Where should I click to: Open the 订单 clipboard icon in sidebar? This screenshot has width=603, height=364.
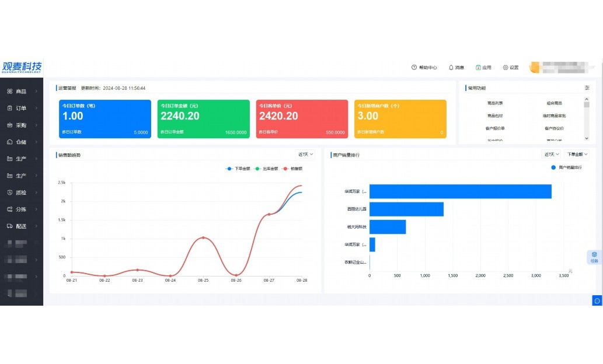coord(10,108)
